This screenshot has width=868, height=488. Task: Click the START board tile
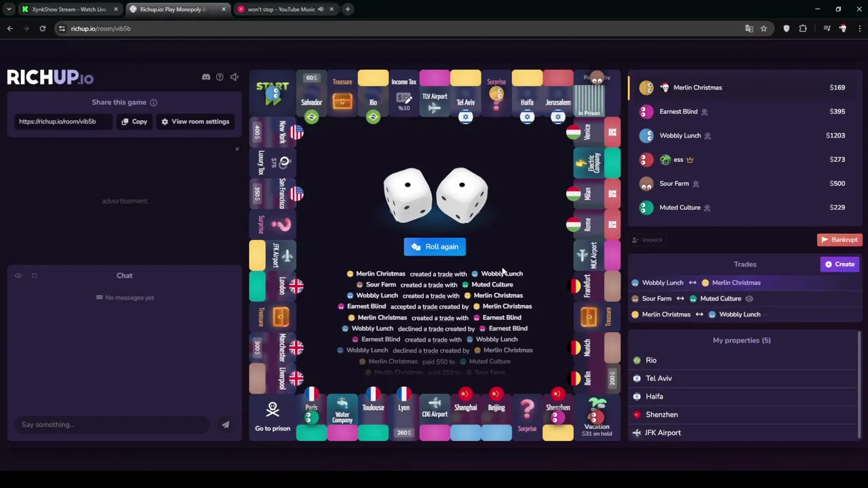(272, 94)
